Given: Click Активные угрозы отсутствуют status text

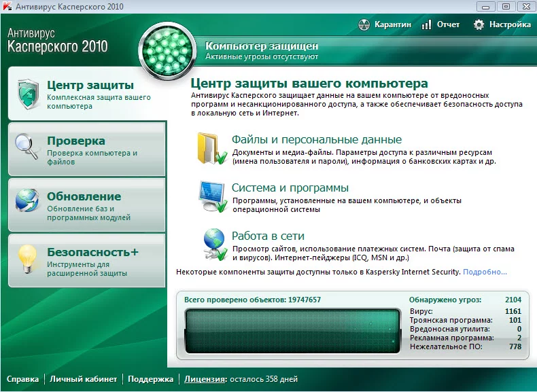Looking at the screenshot, I should [262, 56].
